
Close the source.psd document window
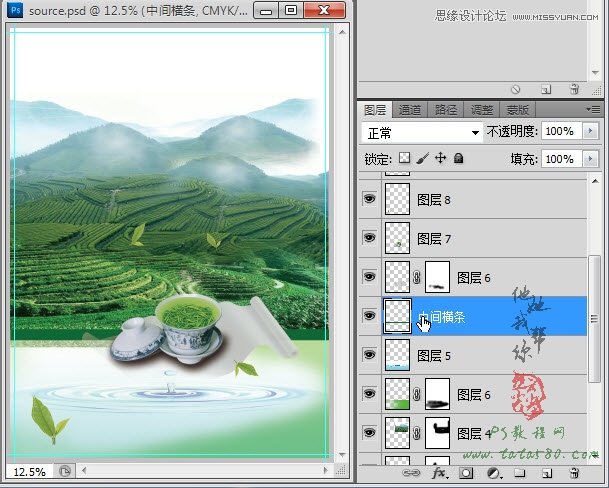click(x=324, y=10)
